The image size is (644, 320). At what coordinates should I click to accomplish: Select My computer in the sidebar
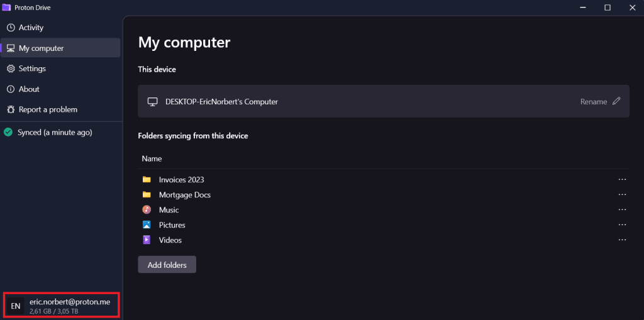click(60, 48)
